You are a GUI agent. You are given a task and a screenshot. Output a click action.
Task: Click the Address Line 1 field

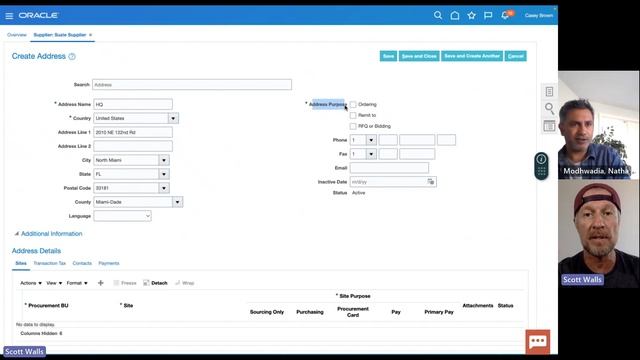(133, 132)
